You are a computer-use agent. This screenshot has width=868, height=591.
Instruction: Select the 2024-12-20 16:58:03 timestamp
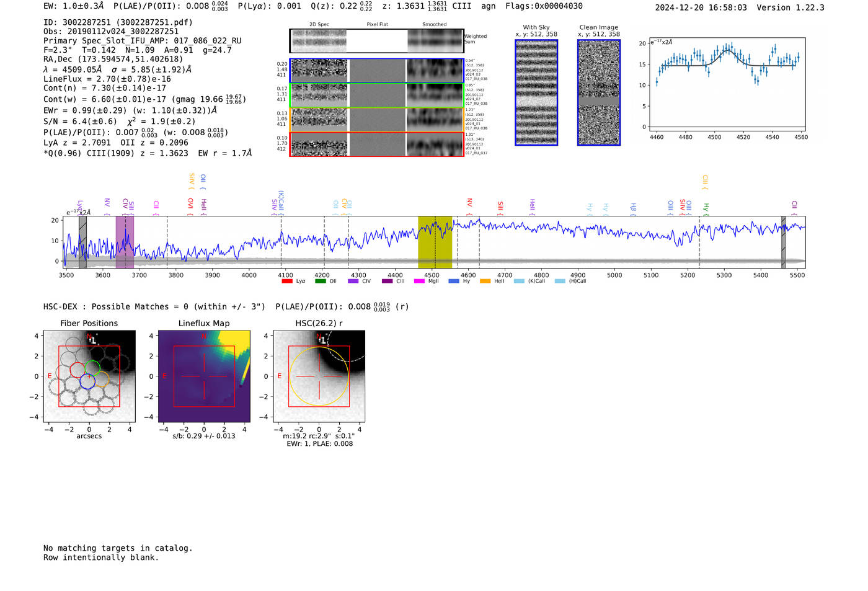pyautogui.click(x=701, y=7)
